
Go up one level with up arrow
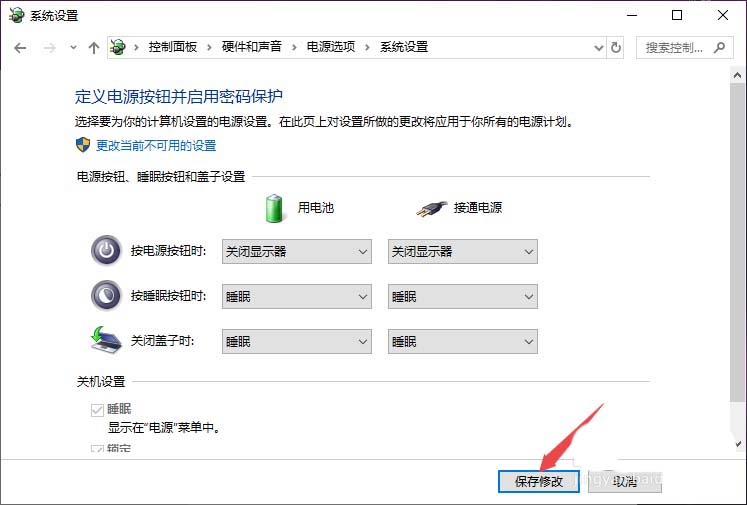pos(94,48)
